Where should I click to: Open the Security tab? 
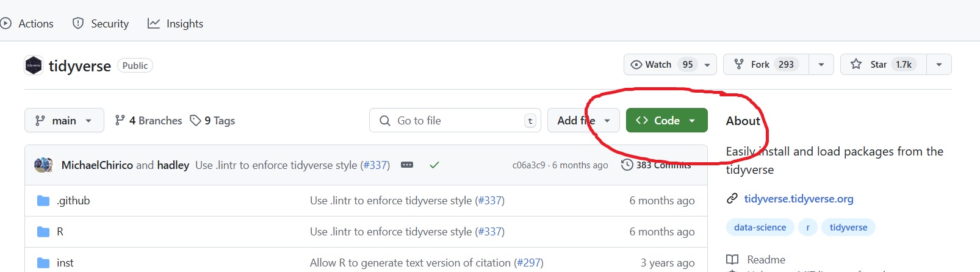[x=101, y=24]
